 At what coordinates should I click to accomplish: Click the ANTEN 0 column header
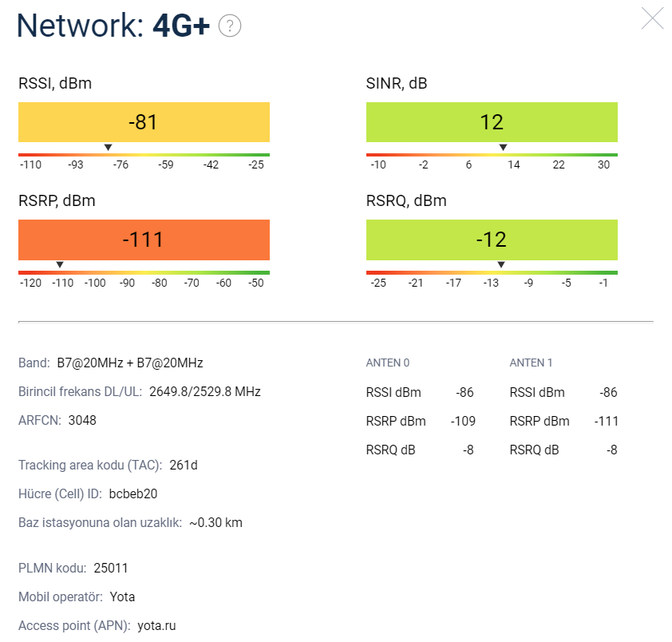click(x=388, y=363)
